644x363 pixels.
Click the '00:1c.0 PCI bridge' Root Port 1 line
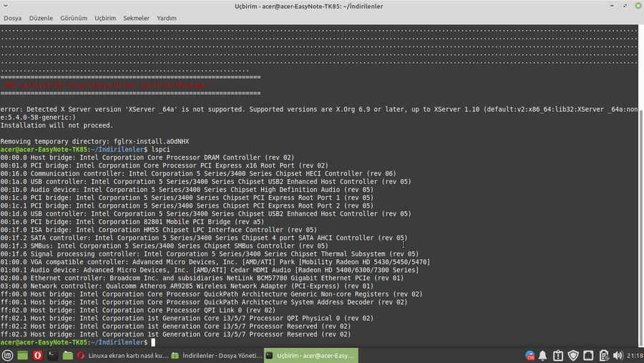pos(187,198)
